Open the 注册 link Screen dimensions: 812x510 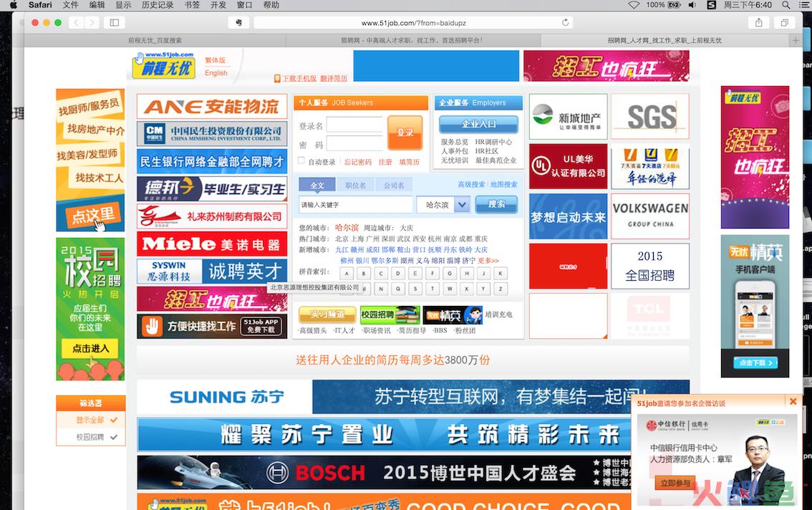point(385,162)
